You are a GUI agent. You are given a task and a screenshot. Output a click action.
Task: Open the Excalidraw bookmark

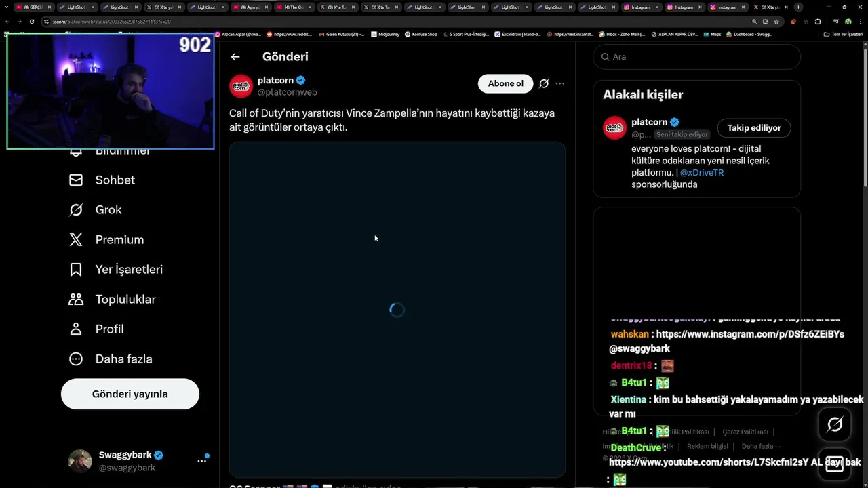click(x=517, y=34)
